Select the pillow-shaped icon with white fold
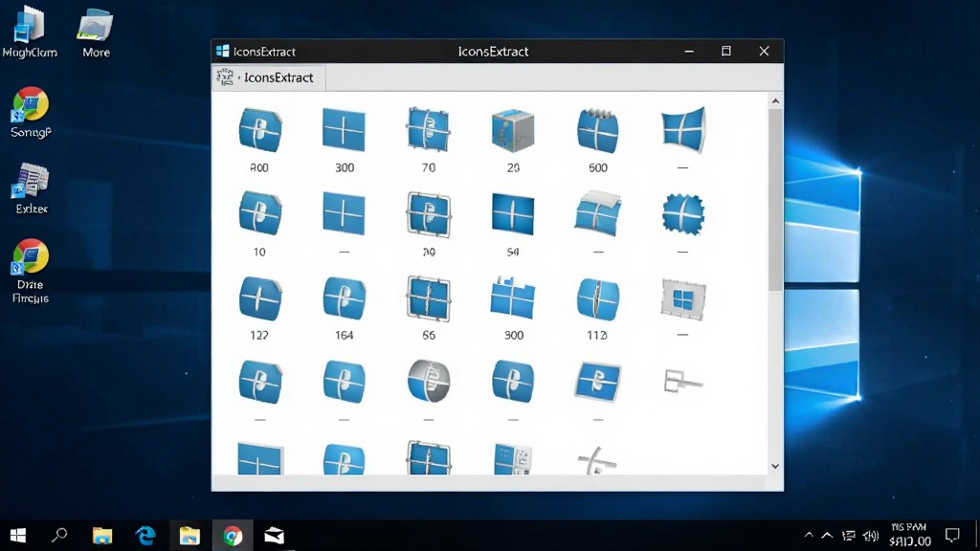 tap(598, 213)
